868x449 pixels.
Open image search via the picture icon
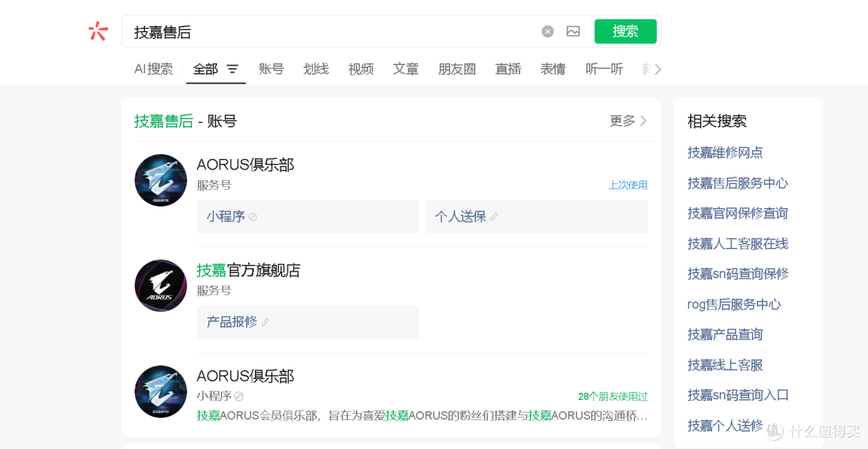[573, 31]
